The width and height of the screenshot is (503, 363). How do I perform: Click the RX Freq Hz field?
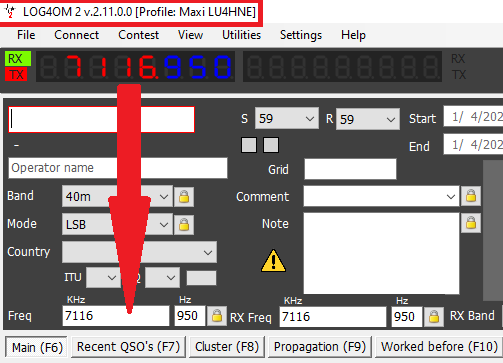pyautogui.click(x=407, y=317)
